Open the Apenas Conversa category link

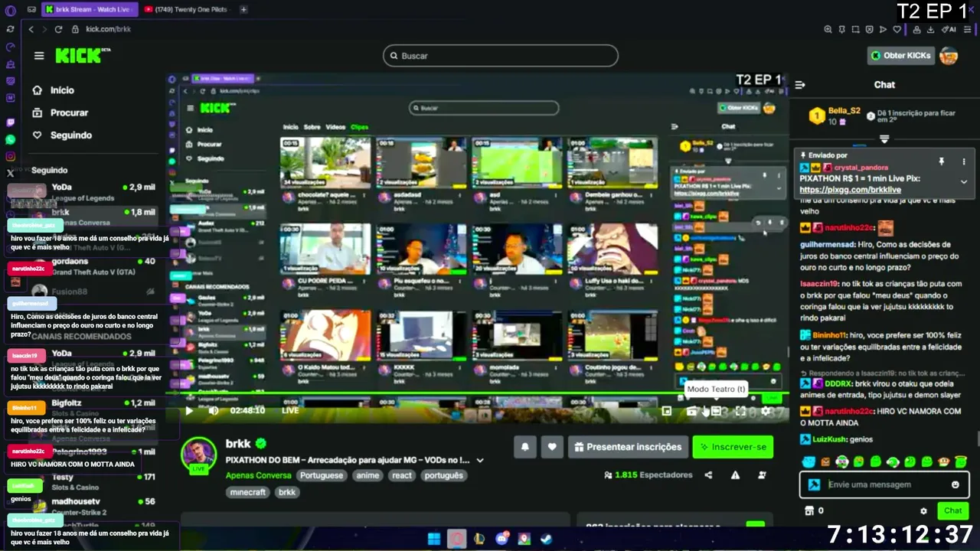pos(258,475)
